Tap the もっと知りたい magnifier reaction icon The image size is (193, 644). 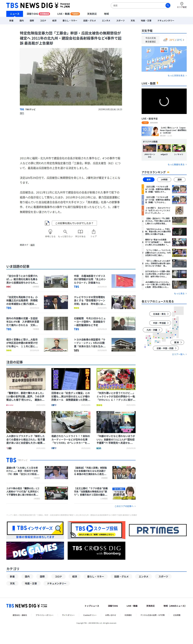(x=65, y=232)
